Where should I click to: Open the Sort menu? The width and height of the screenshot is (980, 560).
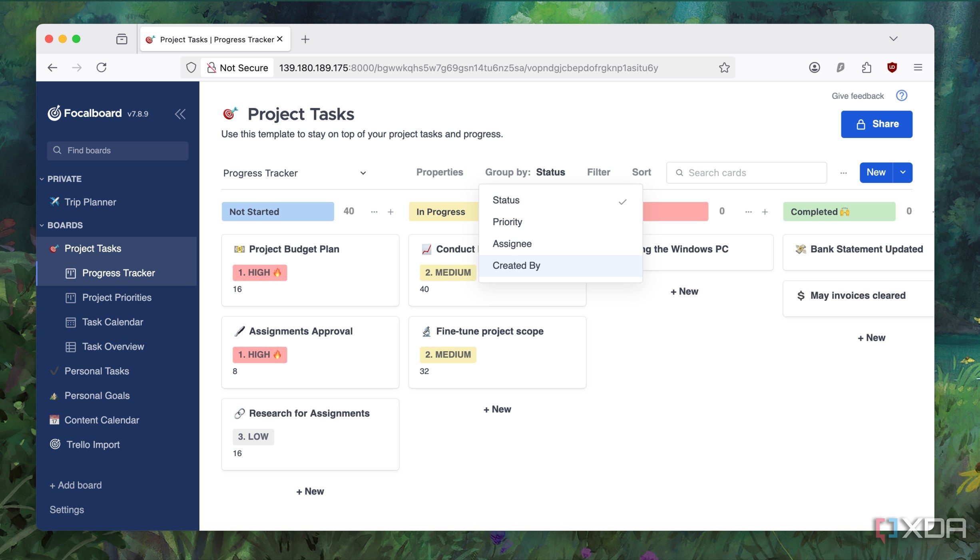point(641,172)
